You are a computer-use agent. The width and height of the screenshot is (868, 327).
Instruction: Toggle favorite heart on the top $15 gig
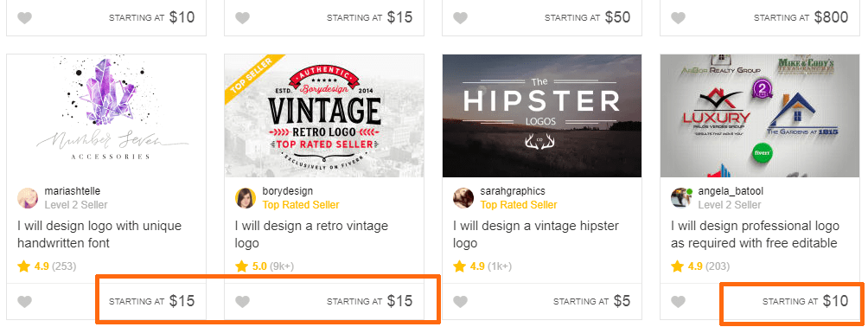click(242, 18)
